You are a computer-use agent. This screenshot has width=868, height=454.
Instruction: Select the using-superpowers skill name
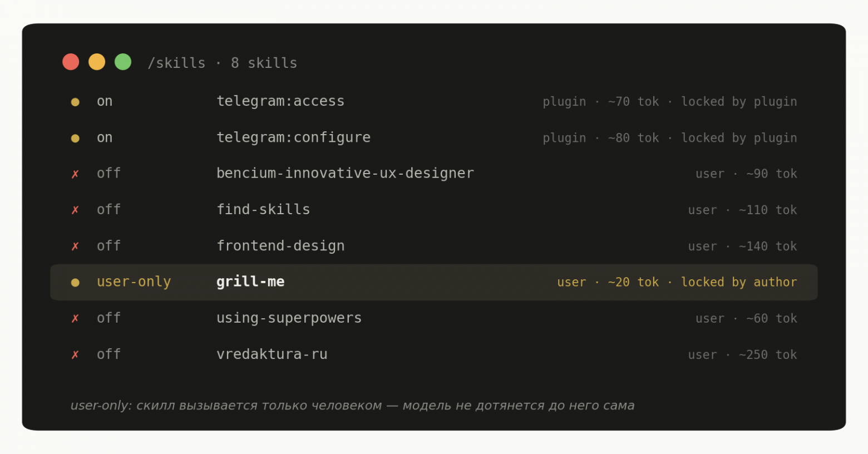289,318
